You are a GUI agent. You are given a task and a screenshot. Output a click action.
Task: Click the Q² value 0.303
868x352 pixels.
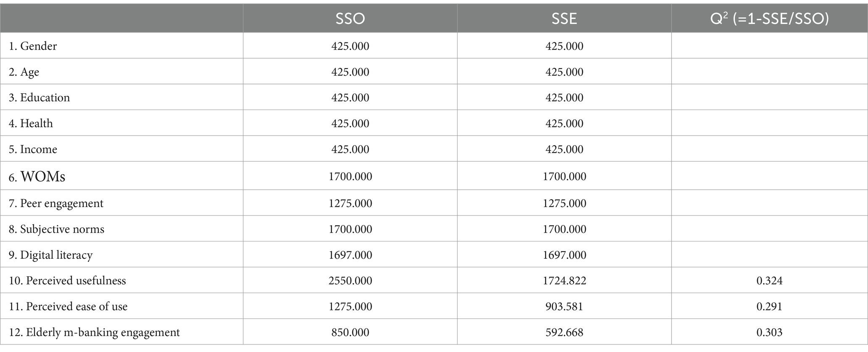(769, 332)
